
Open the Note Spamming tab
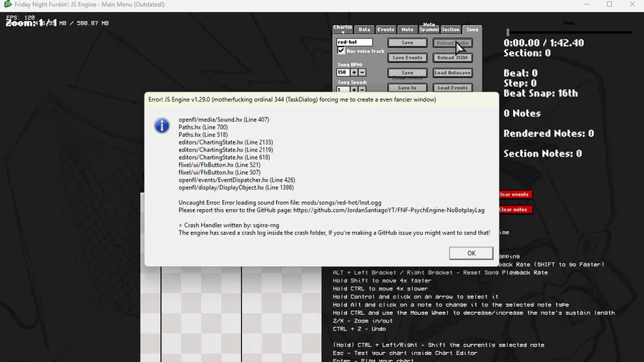point(429,28)
